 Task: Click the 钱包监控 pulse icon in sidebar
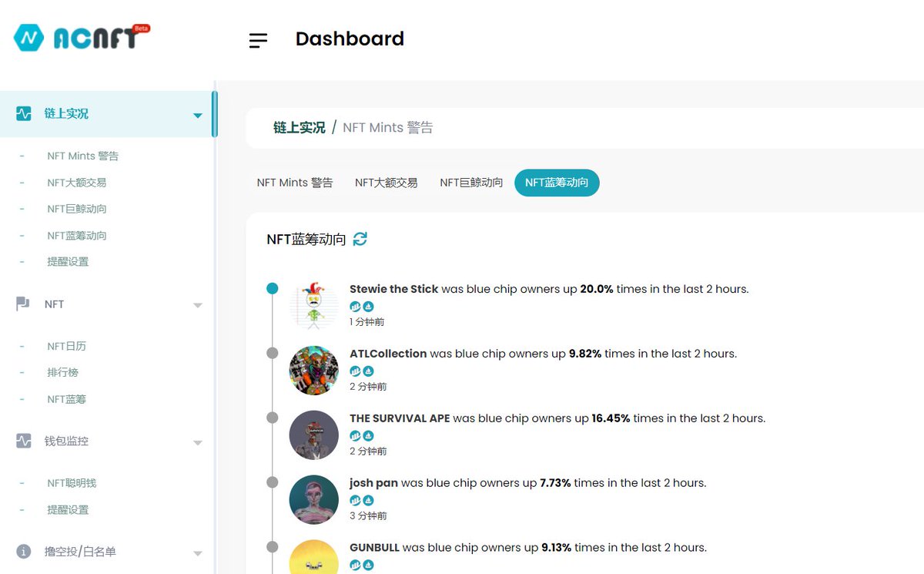coord(24,441)
